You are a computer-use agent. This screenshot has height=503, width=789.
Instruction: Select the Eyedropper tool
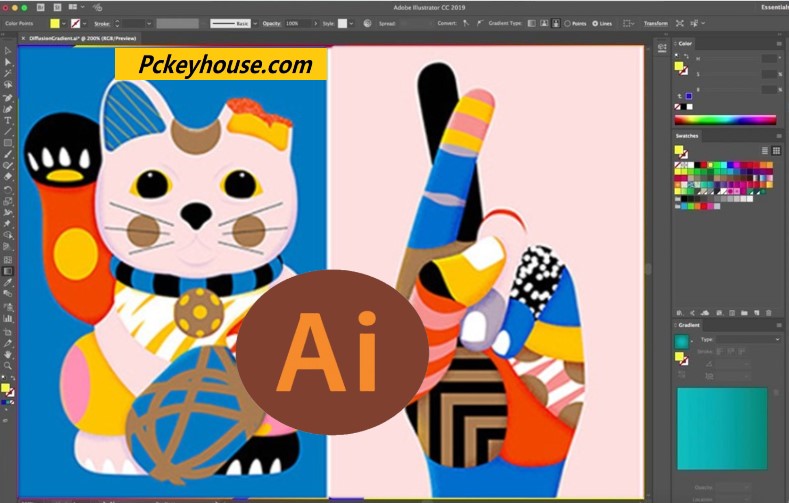click(x=8, y=283)
